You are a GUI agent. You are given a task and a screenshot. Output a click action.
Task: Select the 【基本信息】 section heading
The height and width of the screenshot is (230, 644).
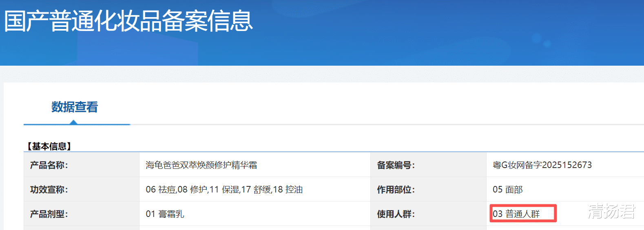tap(49, 146)
